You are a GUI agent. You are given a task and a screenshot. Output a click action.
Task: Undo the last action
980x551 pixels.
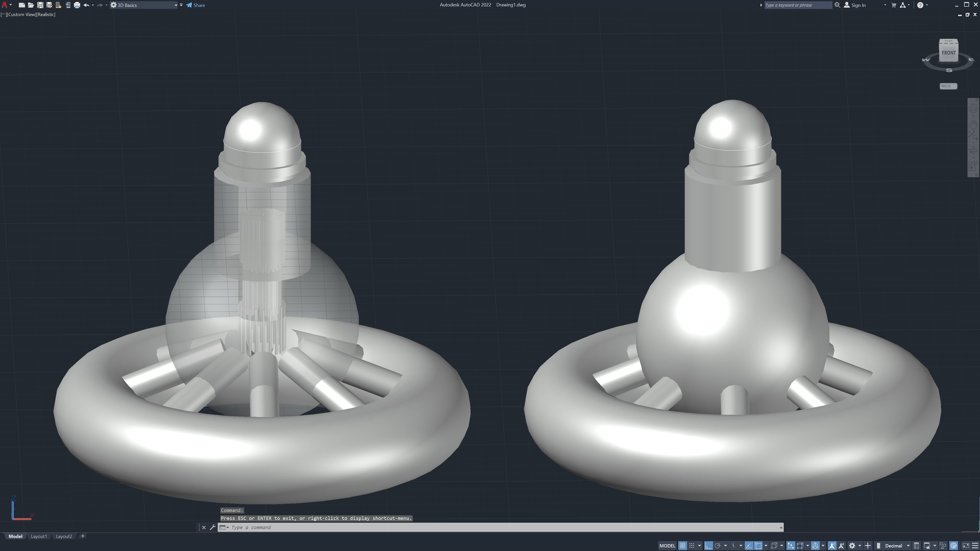pos(86,5)
